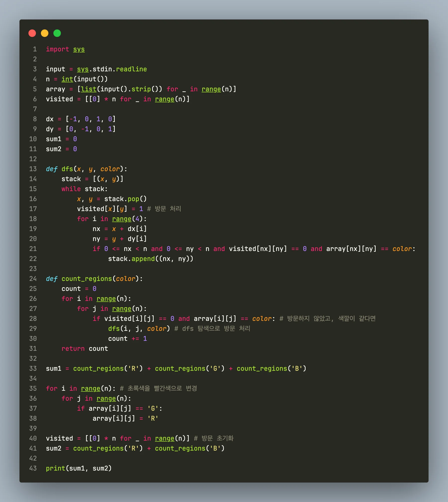Click stack.pop() on line 16
The image size is (448, 502).
[x=125, y=199]
